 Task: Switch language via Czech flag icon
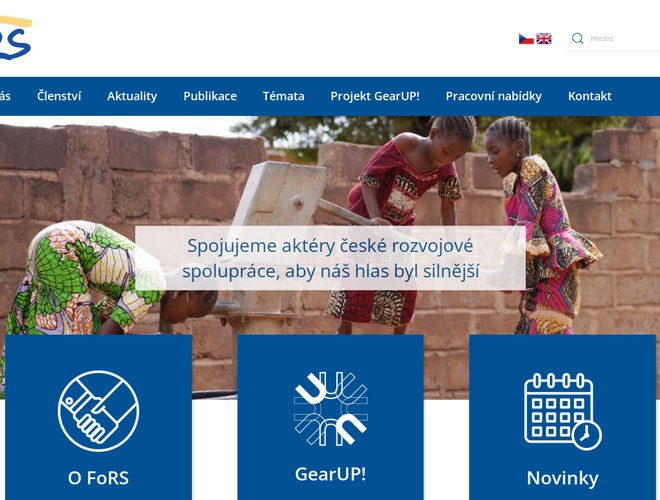tap(526, 39)
